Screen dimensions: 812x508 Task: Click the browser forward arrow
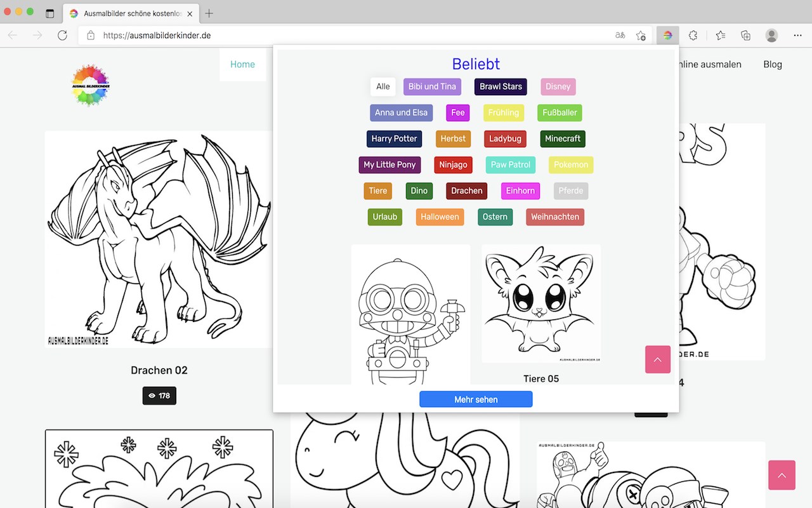coord(37,36)
